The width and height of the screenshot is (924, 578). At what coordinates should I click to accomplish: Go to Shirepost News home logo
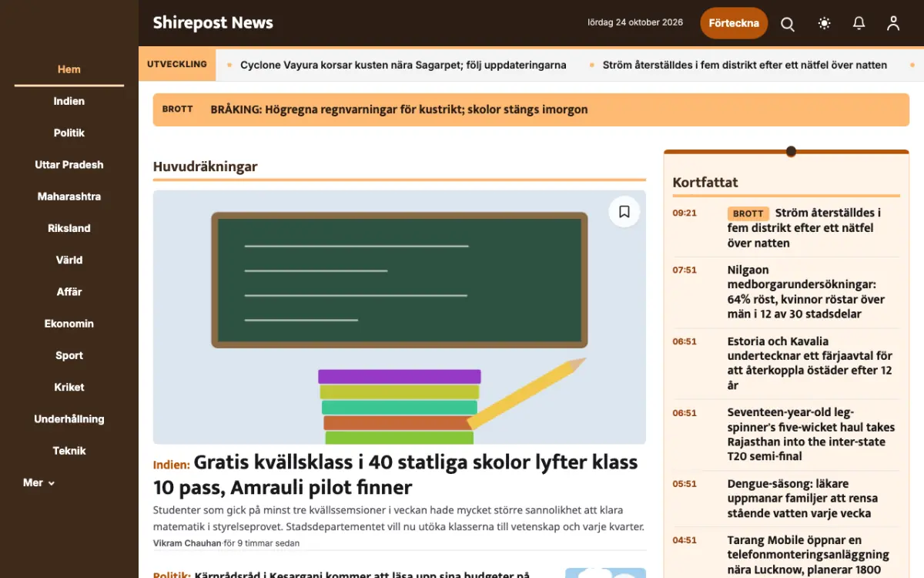tap(213, 23)
